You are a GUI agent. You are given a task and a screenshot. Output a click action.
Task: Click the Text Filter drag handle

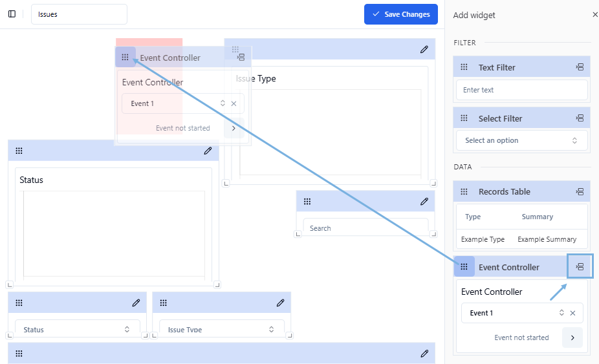(x=464, y=67)
